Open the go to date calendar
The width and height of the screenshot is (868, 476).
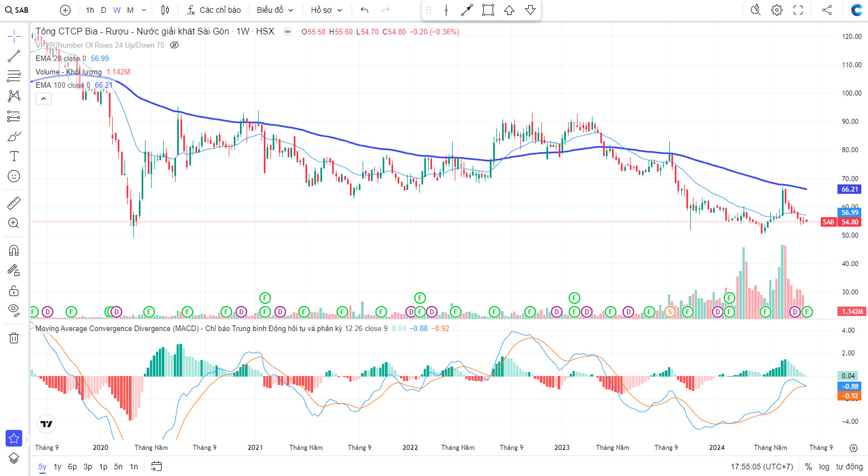pos(157,466)
